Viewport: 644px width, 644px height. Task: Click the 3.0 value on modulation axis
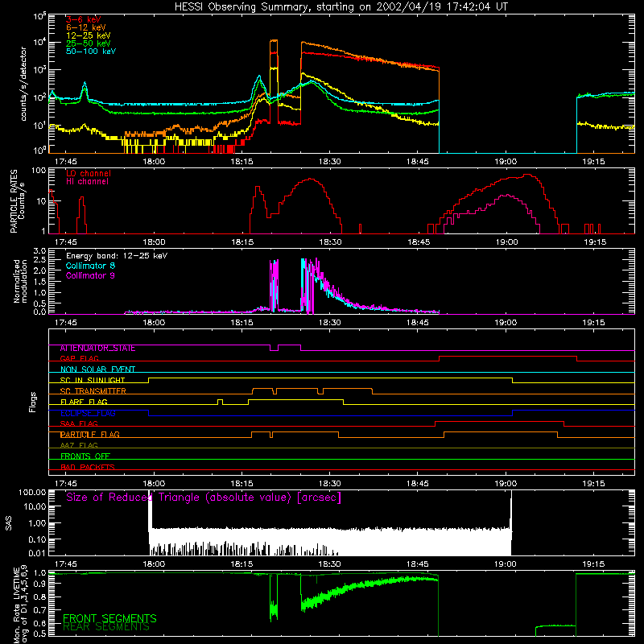click(39, 251)
